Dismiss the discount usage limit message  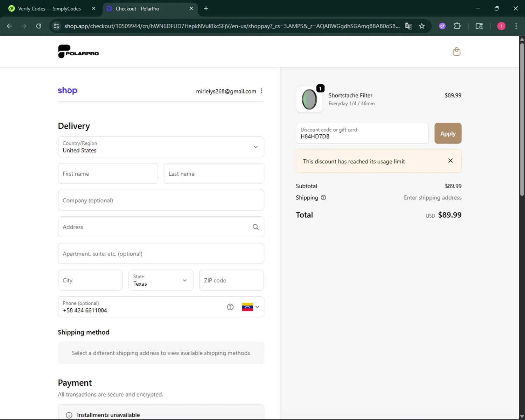pos(450,161)
